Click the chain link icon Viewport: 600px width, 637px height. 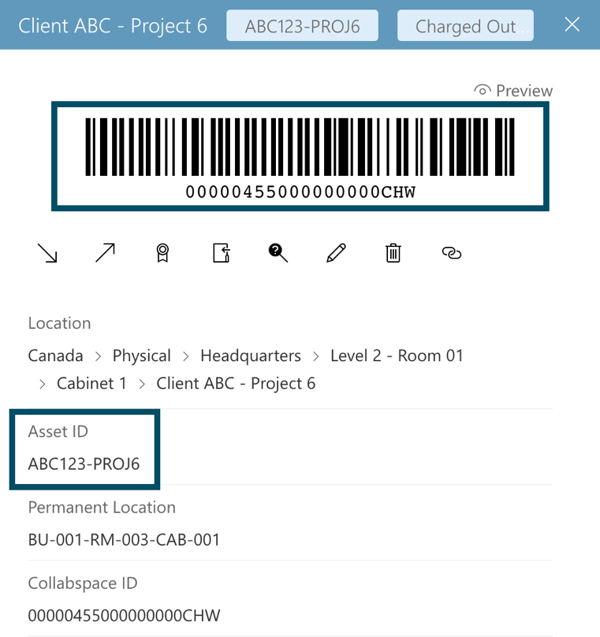coord(451,253)
